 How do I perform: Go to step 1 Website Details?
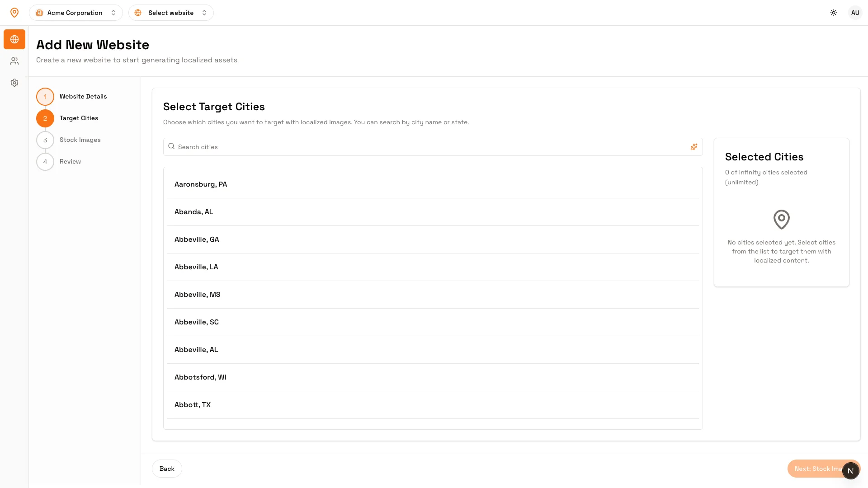click(x=83, y=96)
